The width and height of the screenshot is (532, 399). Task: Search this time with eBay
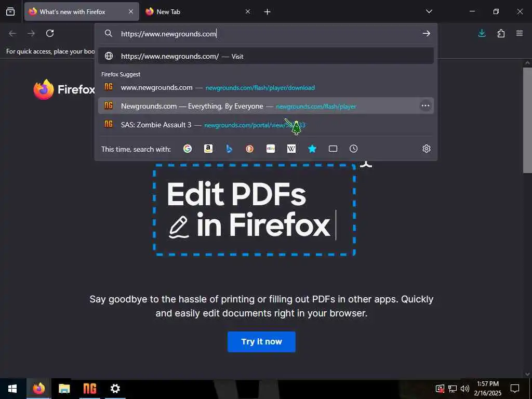pos(270,149)
